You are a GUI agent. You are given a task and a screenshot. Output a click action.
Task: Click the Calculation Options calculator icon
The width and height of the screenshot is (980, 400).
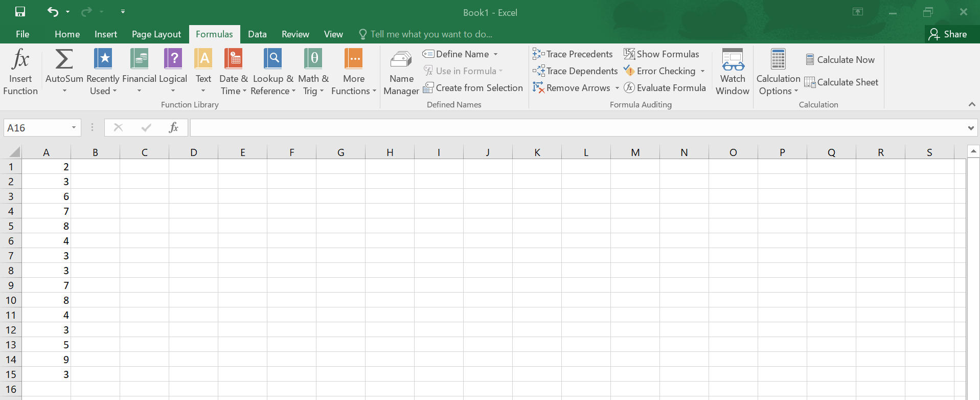778,59
